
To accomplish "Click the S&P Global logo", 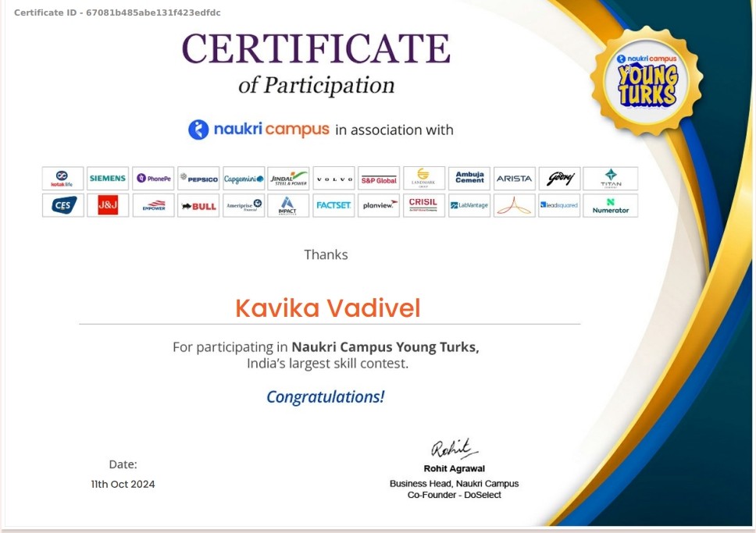I will click(379, 179).
